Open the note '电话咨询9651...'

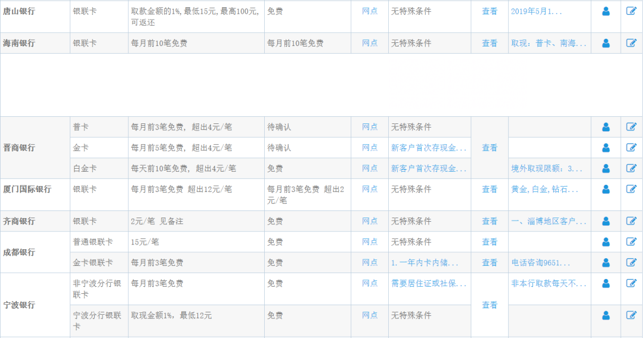point(540,263)
